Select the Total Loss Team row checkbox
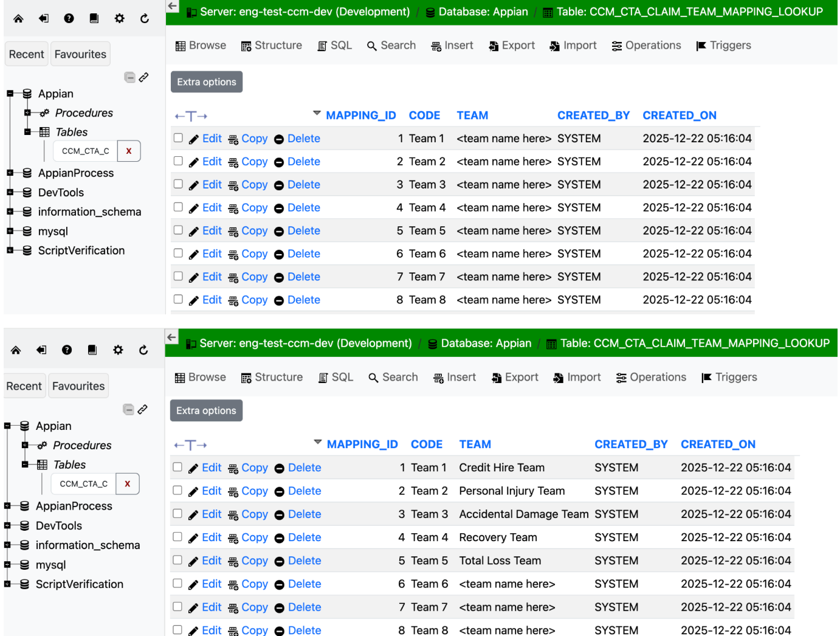This screenshot has height=636, width=840. coord(177,560)
